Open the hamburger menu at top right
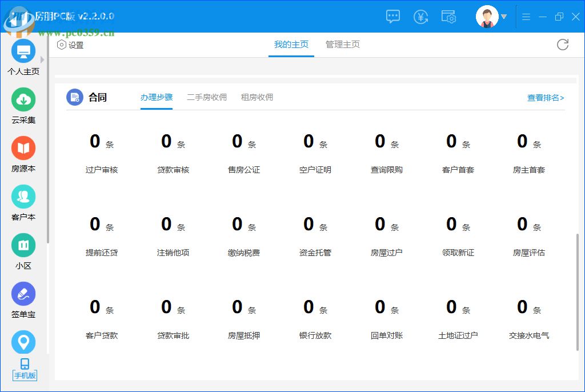The width and height of the screenshot is (585, 392). (x=526, y=17)
